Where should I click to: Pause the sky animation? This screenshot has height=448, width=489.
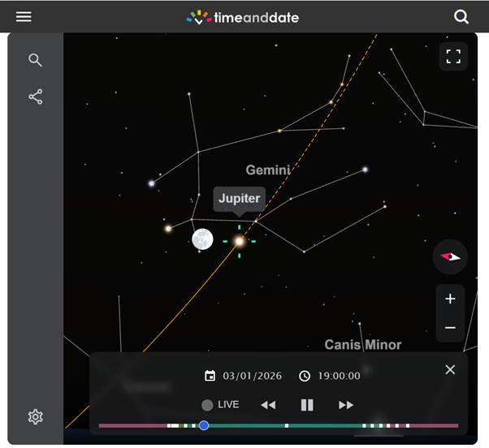click(x=307, y=405)
